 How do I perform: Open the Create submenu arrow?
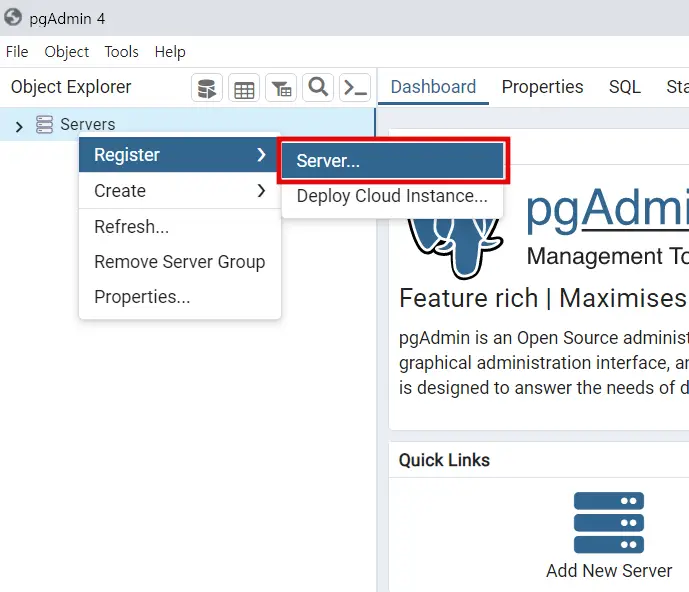tap(261, 190)
